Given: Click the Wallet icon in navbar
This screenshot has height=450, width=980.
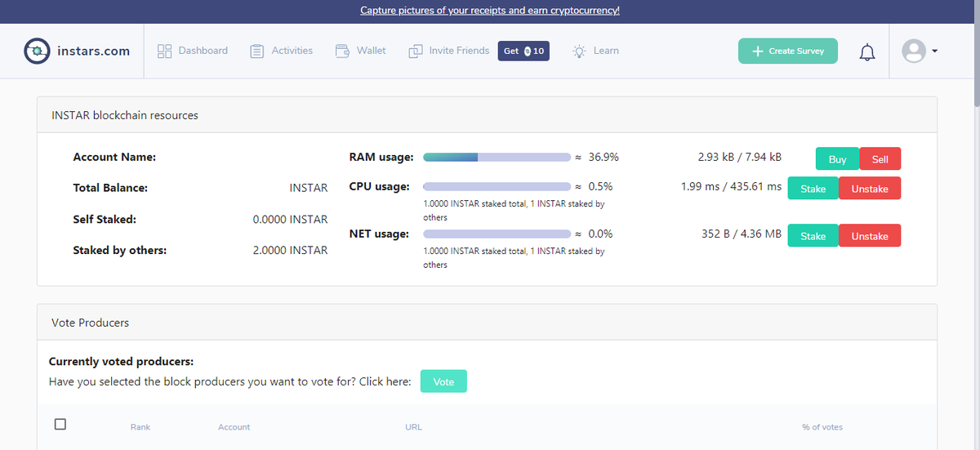Looking at the screenshot, I should (x=342, y=51).
